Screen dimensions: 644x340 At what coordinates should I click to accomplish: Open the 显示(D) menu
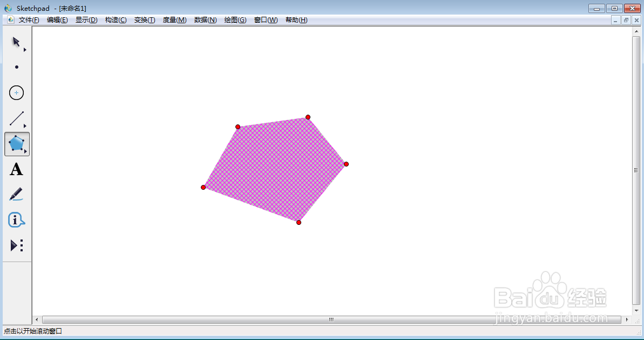[86, 20]
